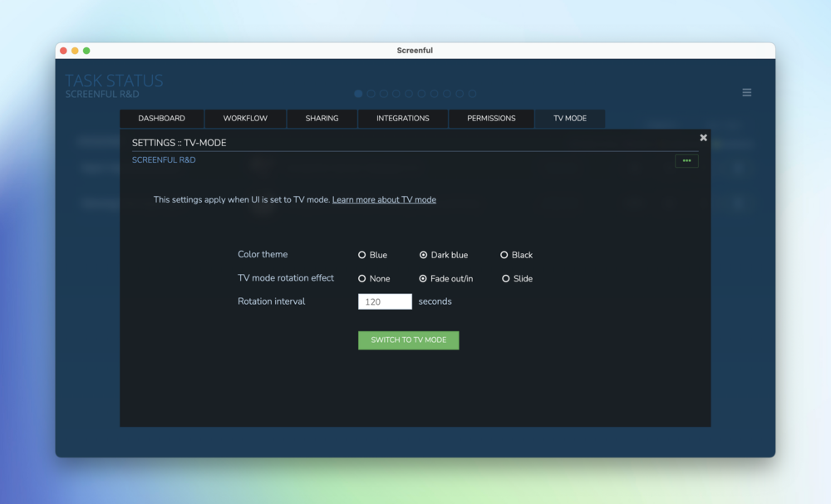Viewport: 831px width, 504px height.
Task: Open the hamburger menu icon
Action: coord(747,93)
